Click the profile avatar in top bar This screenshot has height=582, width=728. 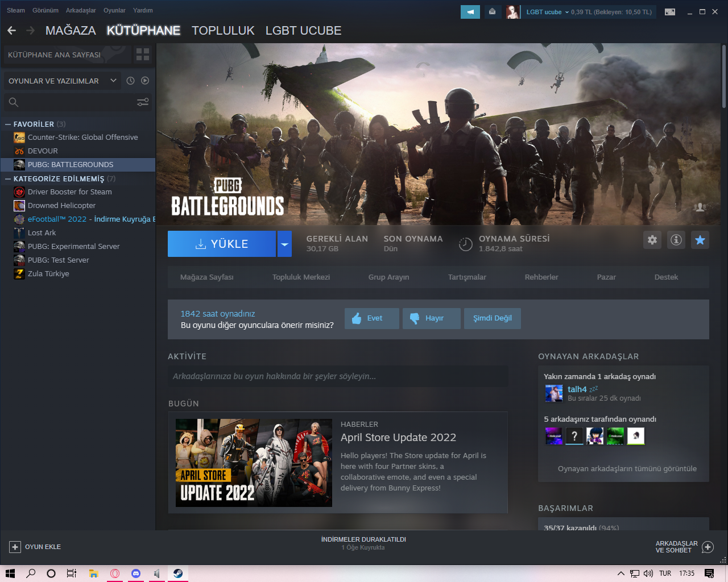click(x=512, y=12)
